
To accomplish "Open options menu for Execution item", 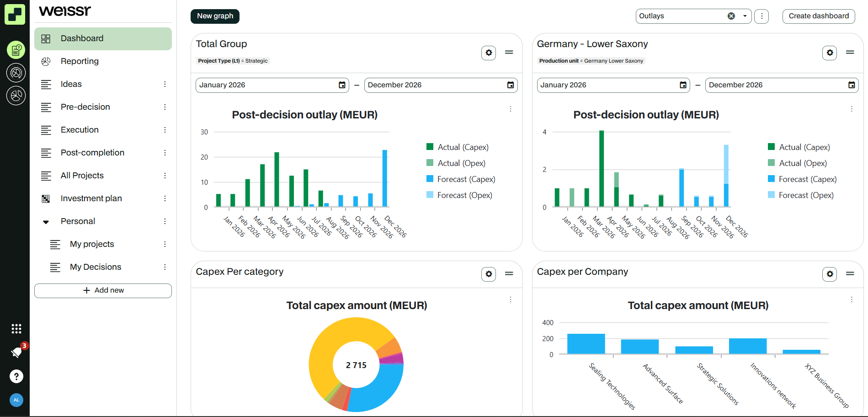I will pyautogui.click(x=165, y=130).
